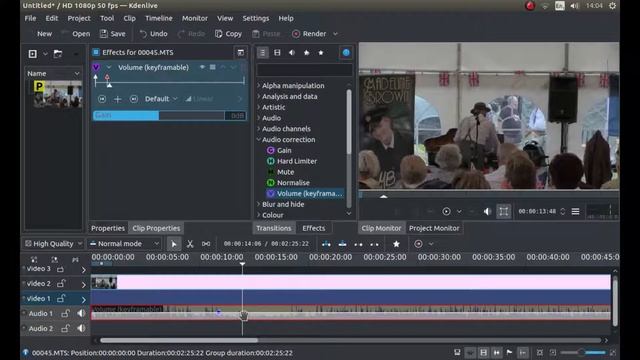The image size is (640, 360).
Task: Open the Default keyframe type dropdown
Action: tap(161, 99)
